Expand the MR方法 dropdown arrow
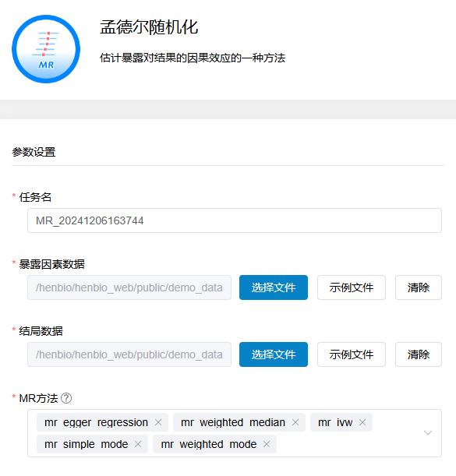This screenshot has height=476, width=456. 428,433
